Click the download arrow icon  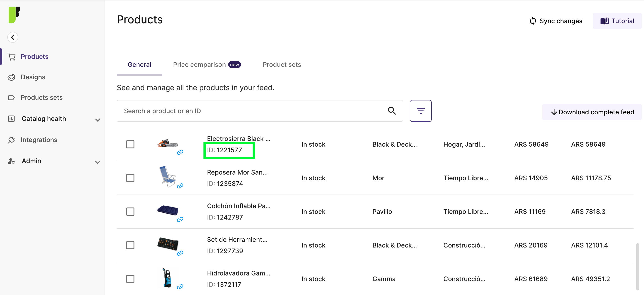tap(554, 112)
